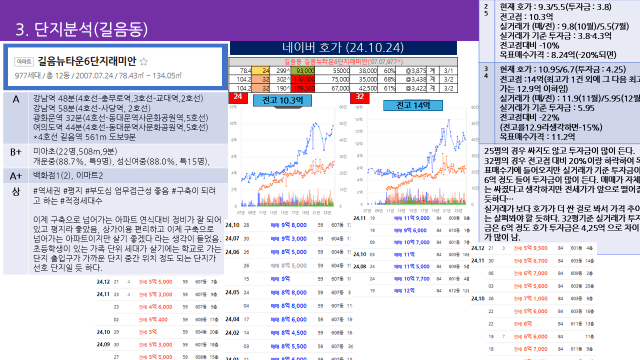
Task: Click the 네이버 호가 (24.10.24) header banner
Action: (343, 48)
